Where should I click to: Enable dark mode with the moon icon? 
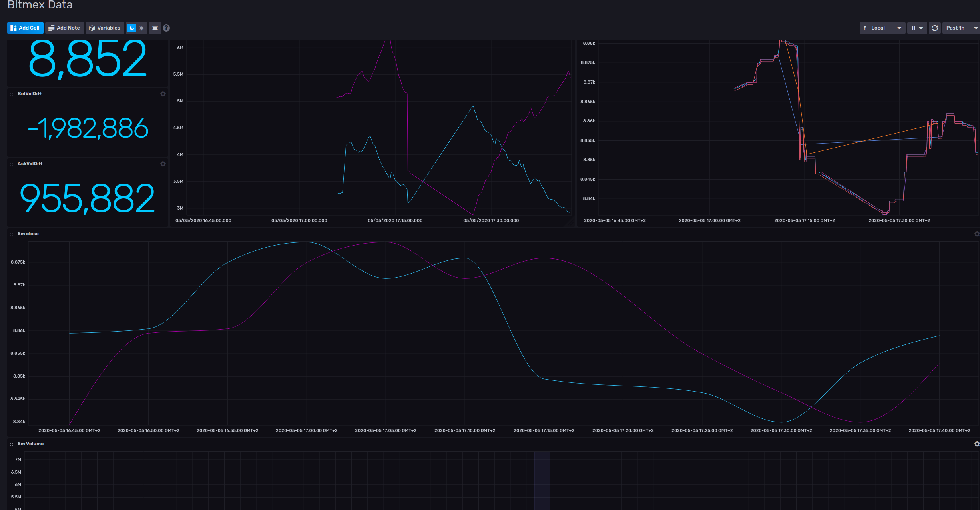(x=132, y=28)
